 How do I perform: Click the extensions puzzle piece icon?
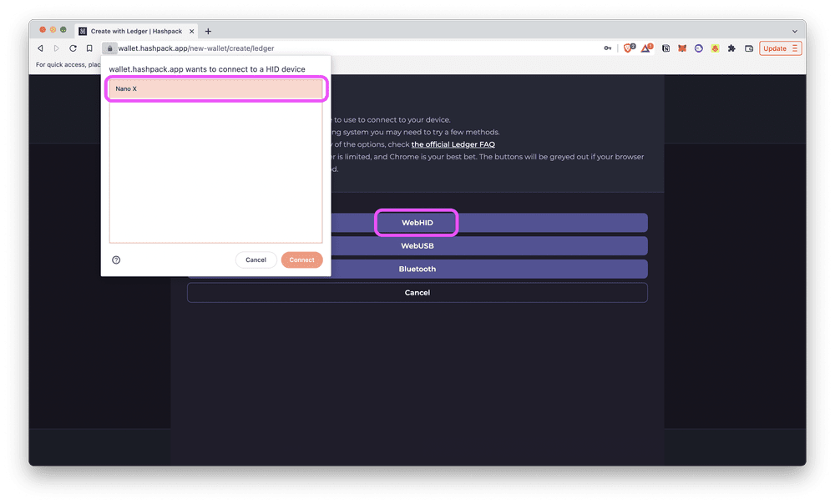731,48
